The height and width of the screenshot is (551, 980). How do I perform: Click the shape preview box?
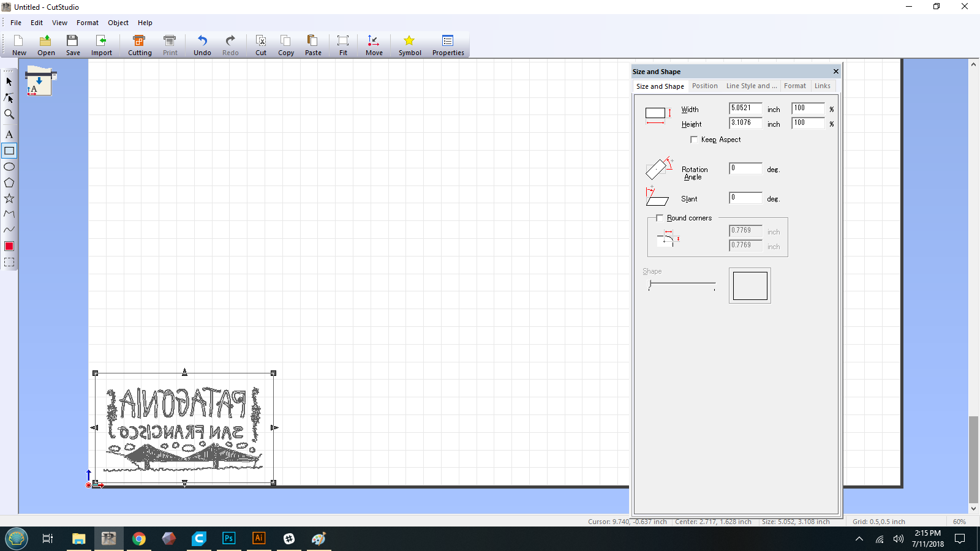750,285
